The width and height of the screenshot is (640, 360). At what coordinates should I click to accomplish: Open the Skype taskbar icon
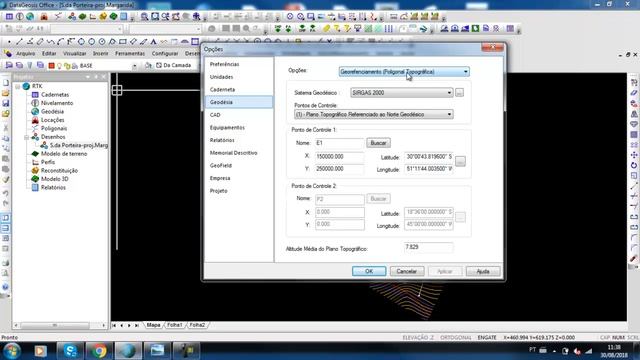(x=70, y=350)
